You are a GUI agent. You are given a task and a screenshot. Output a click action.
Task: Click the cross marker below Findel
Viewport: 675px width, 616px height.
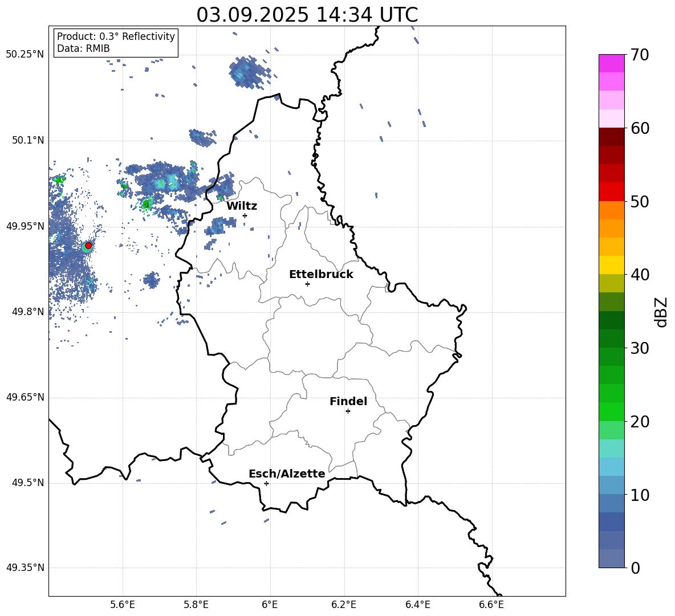[348, 411]
